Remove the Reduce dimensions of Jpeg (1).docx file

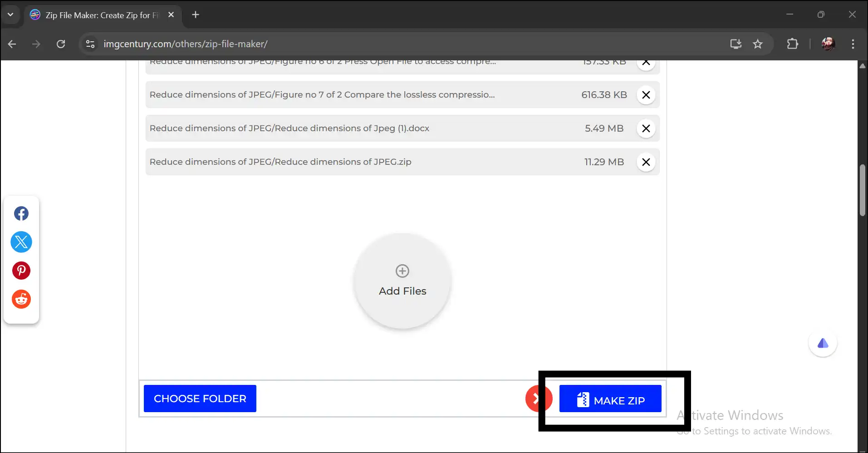pos(646,128)
